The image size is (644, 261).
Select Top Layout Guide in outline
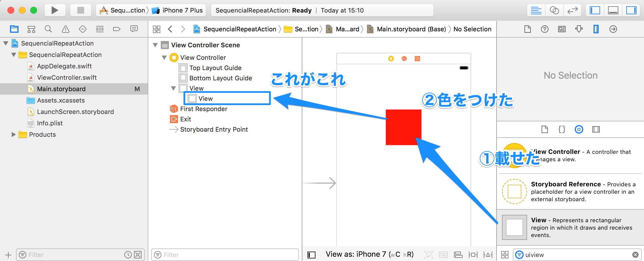coord(215,68)
